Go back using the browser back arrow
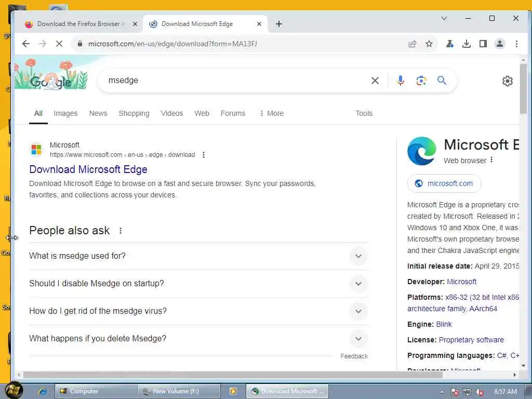The width and height of the screenshot is (532, 399). [x=26, y=44]
